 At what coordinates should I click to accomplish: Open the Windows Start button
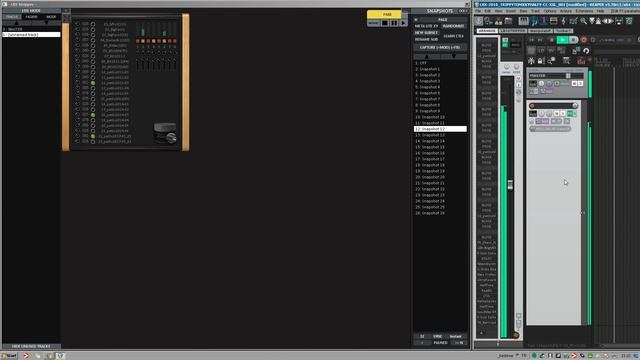click(x=9, y=356)
